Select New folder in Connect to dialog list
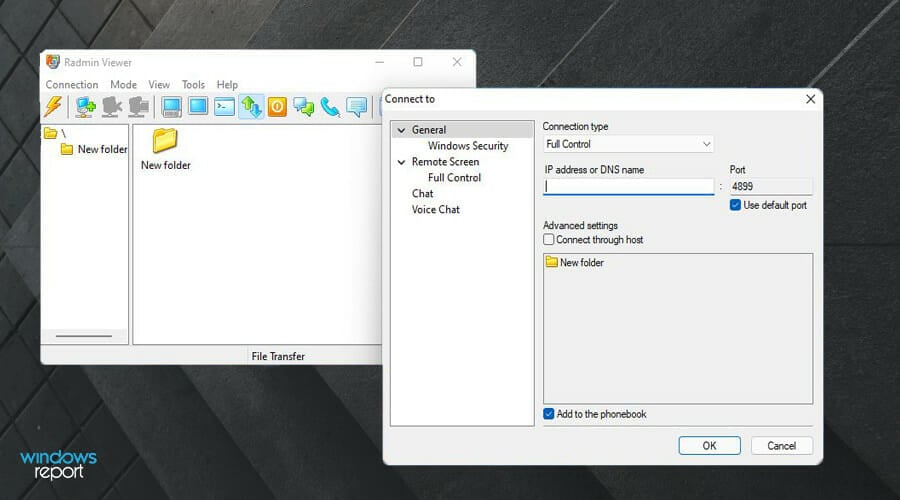The image size is (900, 500). [x=575, y=262]
